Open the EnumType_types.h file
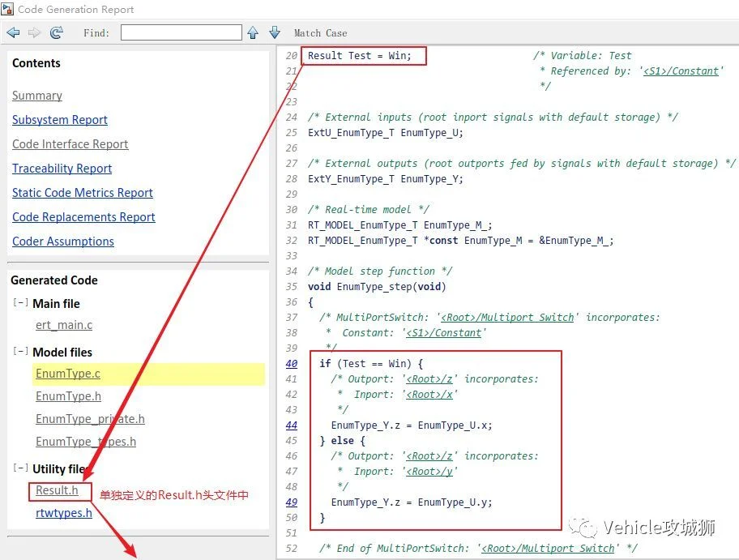The width and height of the screenshot is (739, 560). [86, 442]
